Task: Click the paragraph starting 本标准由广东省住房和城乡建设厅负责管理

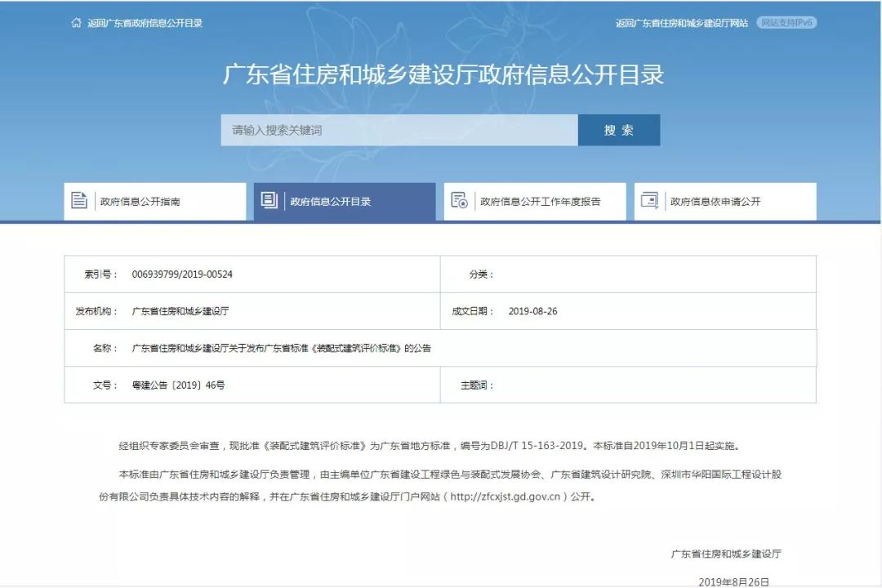Action: [x=440, y=486]
